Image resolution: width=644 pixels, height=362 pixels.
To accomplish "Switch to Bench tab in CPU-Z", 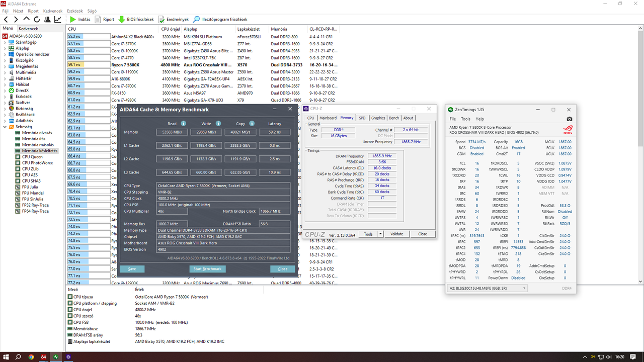I will pyautogui.click(x=394, y=118).
